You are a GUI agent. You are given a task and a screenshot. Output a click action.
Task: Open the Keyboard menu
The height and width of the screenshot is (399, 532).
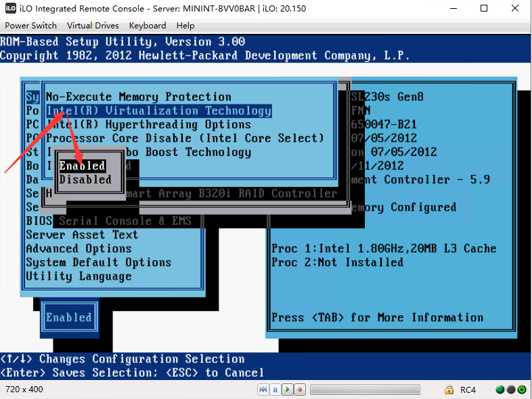[148, 26]
